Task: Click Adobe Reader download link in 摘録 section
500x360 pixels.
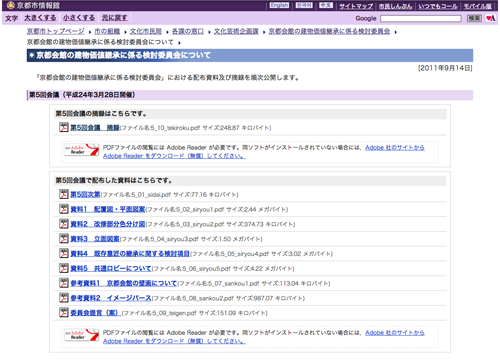Action: click(174, 156)
